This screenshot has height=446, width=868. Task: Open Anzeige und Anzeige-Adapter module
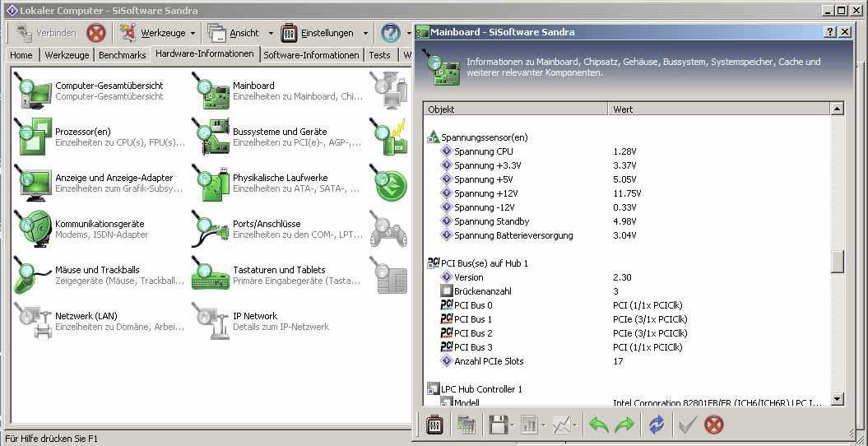[x=99, y=183]
